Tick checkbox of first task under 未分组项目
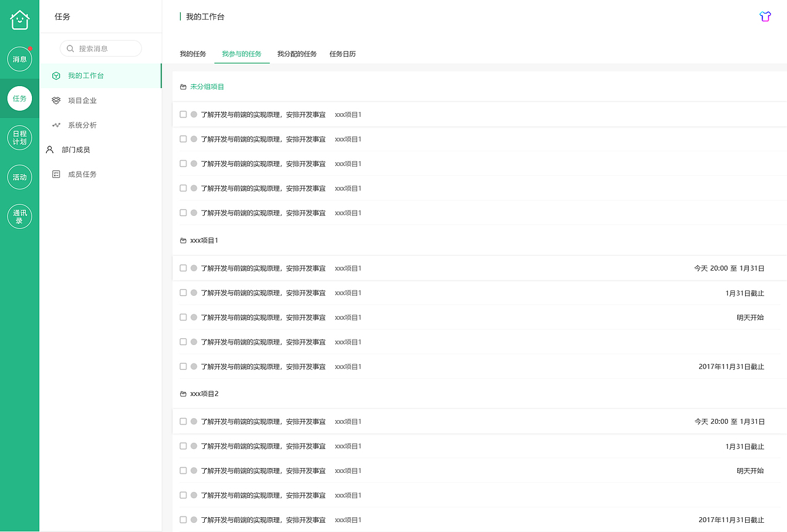Screen dimensions: 787x532 pyautogui.click(x=183, y=114)
